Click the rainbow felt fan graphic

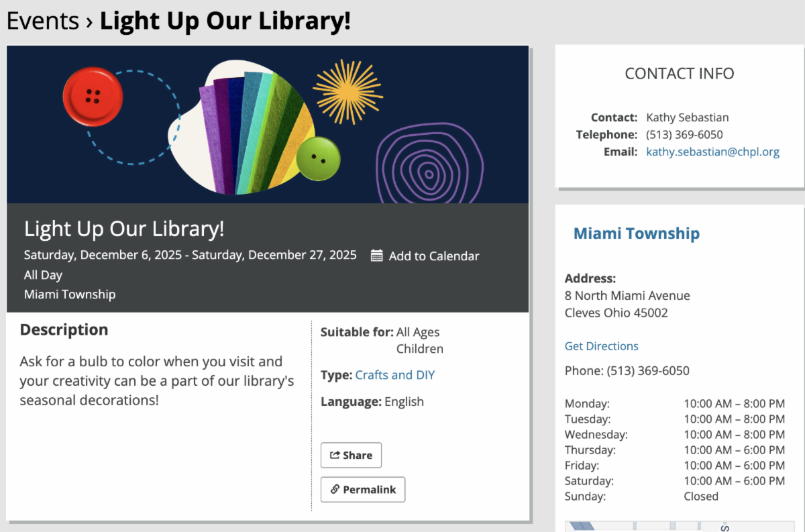(255, 127)
